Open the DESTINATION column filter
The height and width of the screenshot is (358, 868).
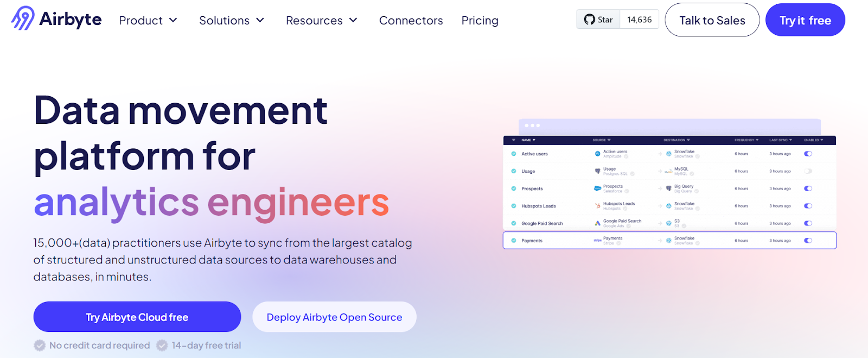point(688,140)
